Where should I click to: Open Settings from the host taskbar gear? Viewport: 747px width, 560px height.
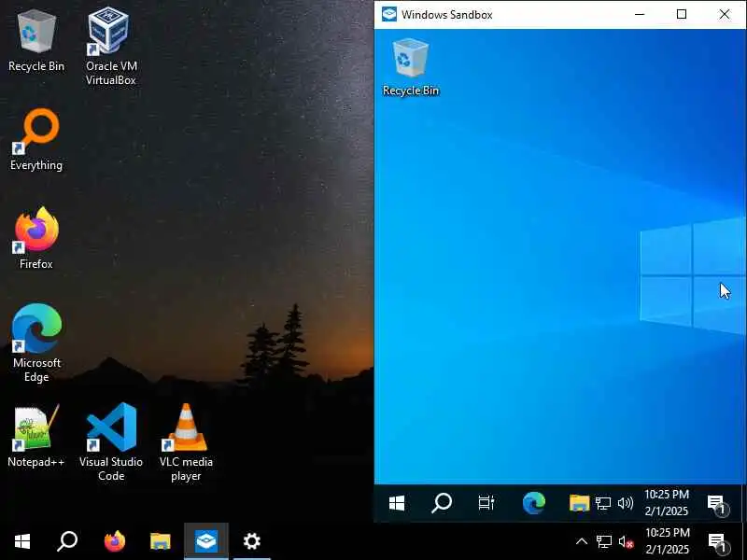click(251, 541)
